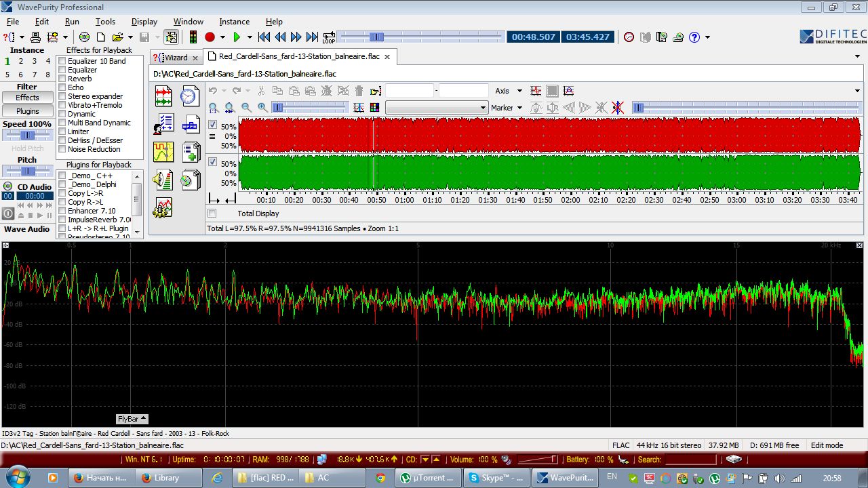Click the clipboard paste icon in main toolbar

click(x=171, y=37)
